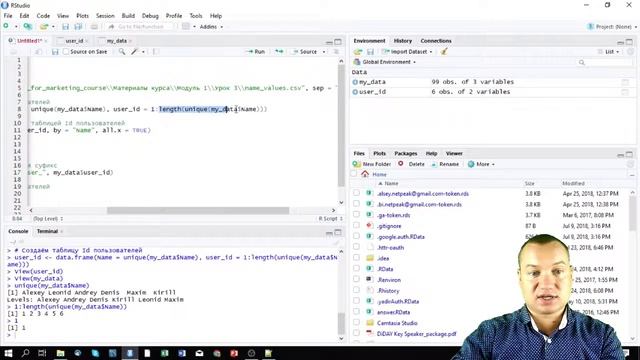The height and width of the screenshot is (360, 640).
Task: Click the open file folder icon
Action: (x=44, y=27)
